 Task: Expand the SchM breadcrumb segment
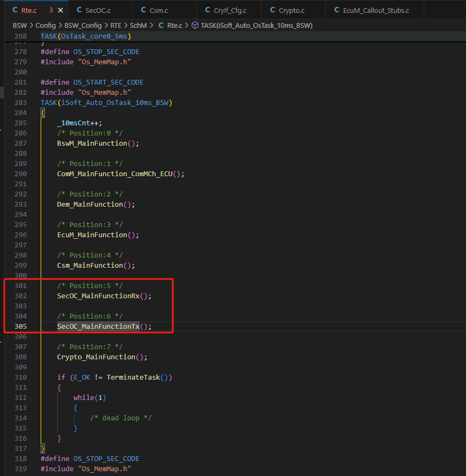(139, 25)
